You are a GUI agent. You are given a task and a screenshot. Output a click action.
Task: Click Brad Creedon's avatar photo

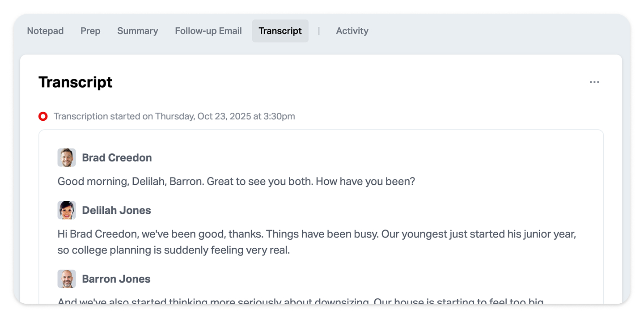point(67,158)
